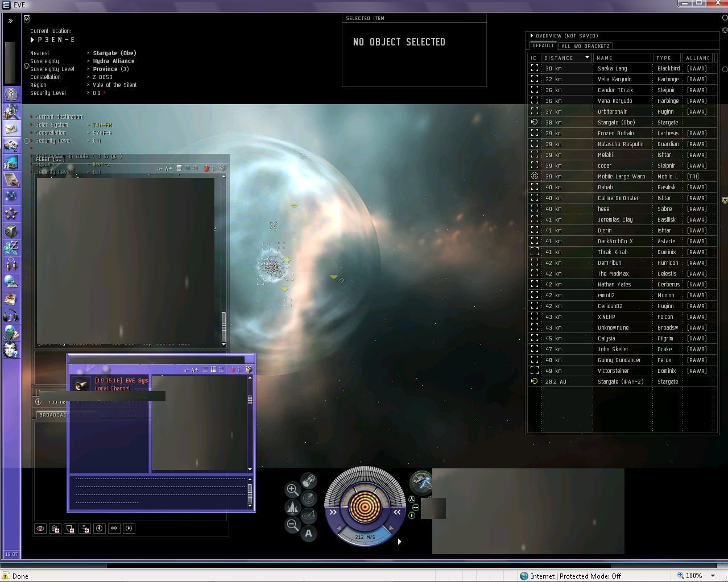
Task: Toggle first list view mode in Local chat
Action: pyautogui.click(x=205, y=369)
